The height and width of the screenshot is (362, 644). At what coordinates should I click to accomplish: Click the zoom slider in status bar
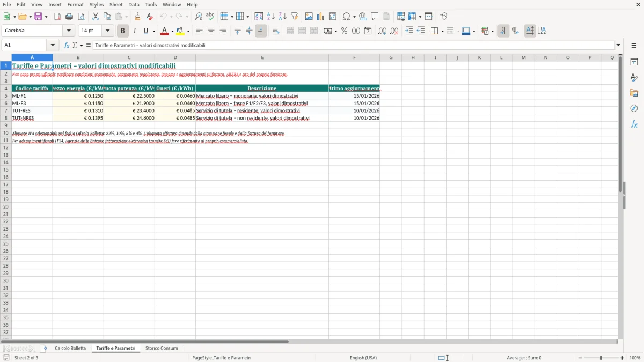[601, 358]
